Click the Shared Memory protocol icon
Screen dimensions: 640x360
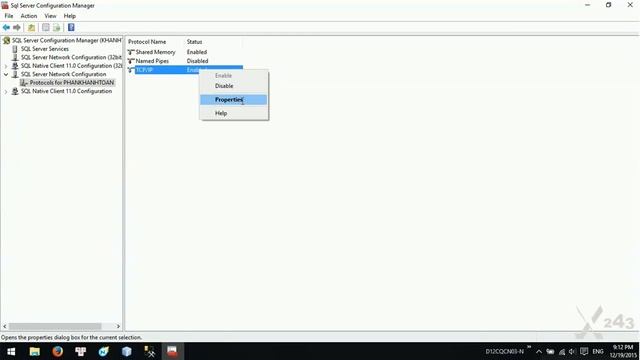click(131, 52)
